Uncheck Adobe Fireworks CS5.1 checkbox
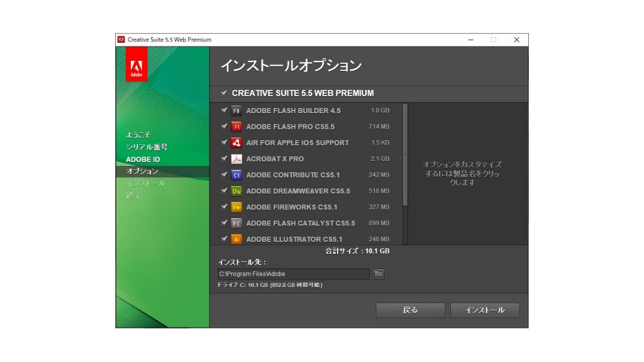Screen dimensions: 644x362 pyautogui.click(x=224, y=207)
